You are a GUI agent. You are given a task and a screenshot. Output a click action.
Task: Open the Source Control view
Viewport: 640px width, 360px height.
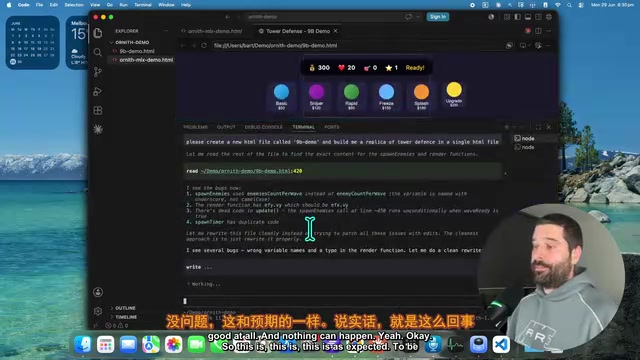pyautogui.click(x=98, y=72)
